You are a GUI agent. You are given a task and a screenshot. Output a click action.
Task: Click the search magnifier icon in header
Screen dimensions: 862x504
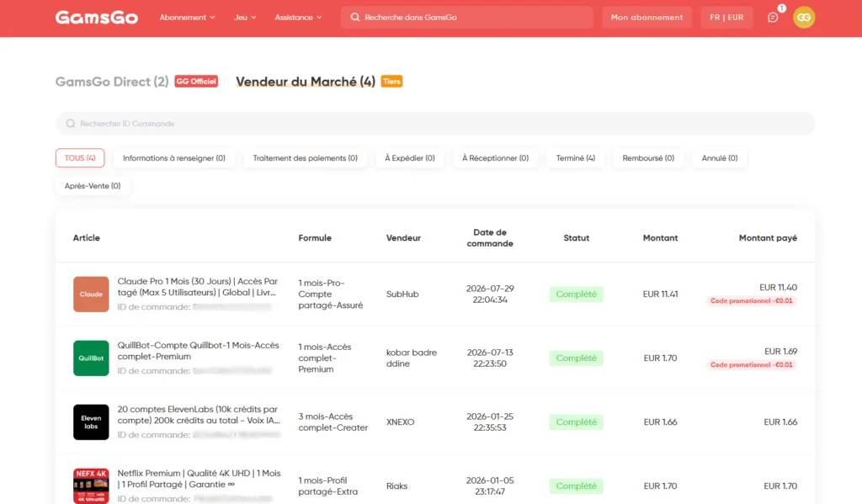click(355, 18)
